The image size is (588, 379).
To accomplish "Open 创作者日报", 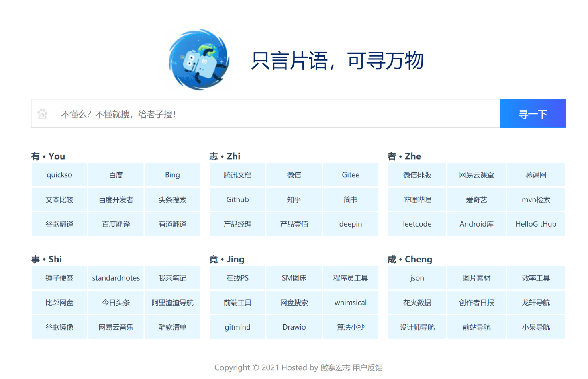I will tap(476, 303).
